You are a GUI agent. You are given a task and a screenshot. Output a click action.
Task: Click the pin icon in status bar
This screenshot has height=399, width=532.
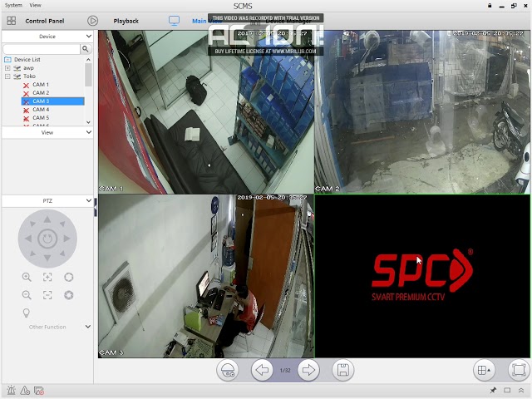point(493,391)
